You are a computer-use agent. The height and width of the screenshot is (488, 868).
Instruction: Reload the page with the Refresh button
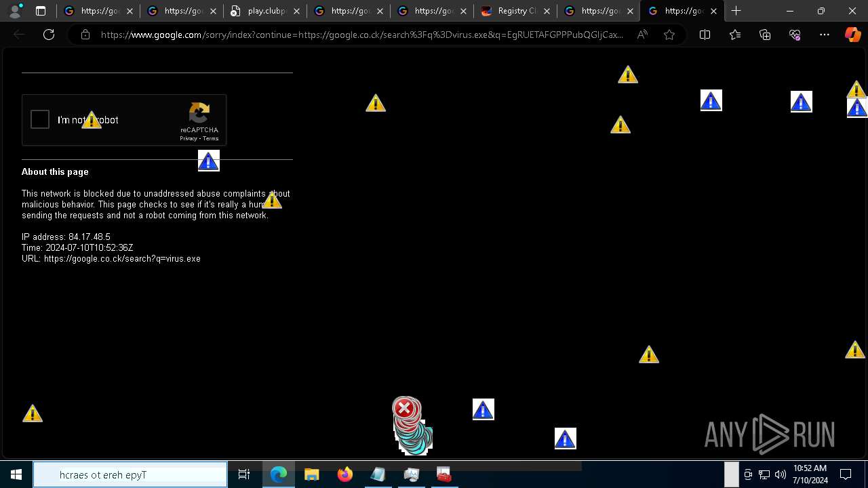click(x=49, y=35)
